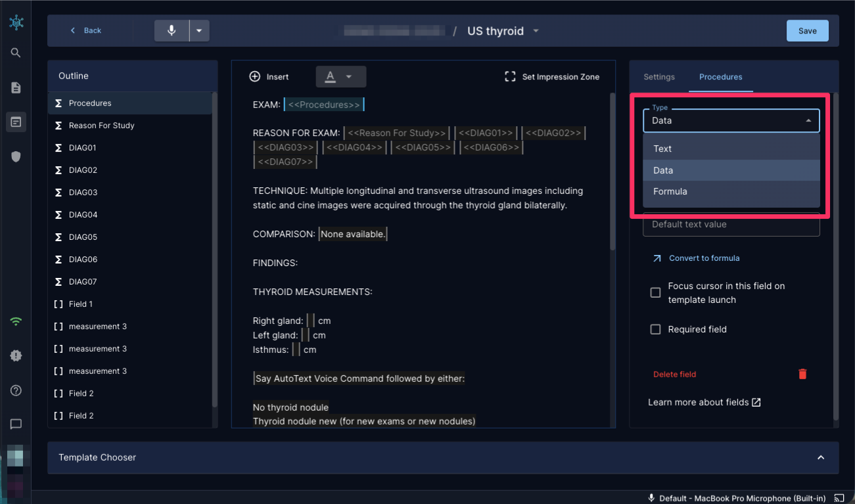Open Learn more about fields link

click(705, 402)
